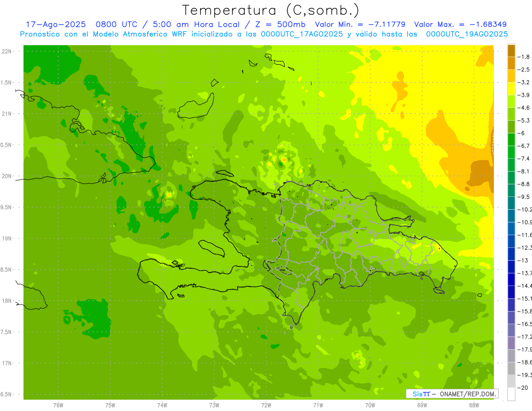The width and height of the screenshot is (532, 411).
Task: Click the "Valor Max. = -1.68349" text
Action: click(x=460, y=24)
